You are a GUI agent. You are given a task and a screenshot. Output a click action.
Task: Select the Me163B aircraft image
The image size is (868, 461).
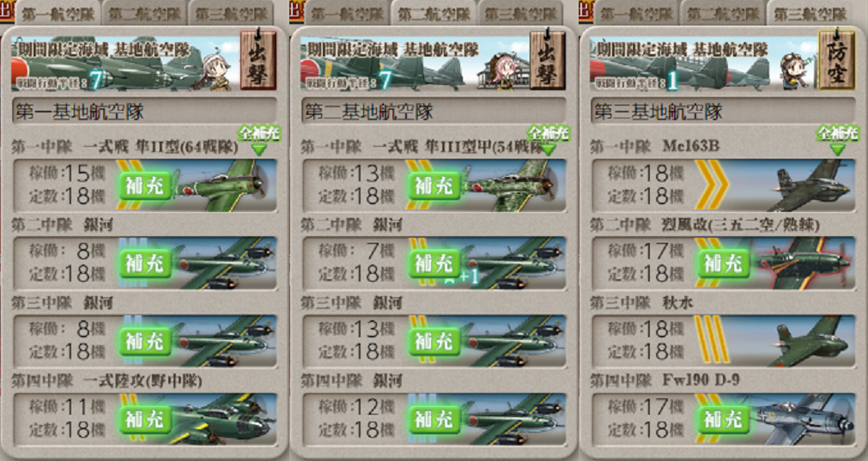tap(808, 185)
